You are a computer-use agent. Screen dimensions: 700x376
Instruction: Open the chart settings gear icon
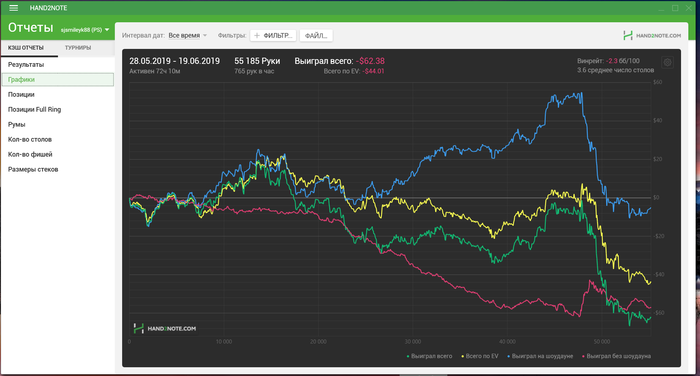point(667,63)
